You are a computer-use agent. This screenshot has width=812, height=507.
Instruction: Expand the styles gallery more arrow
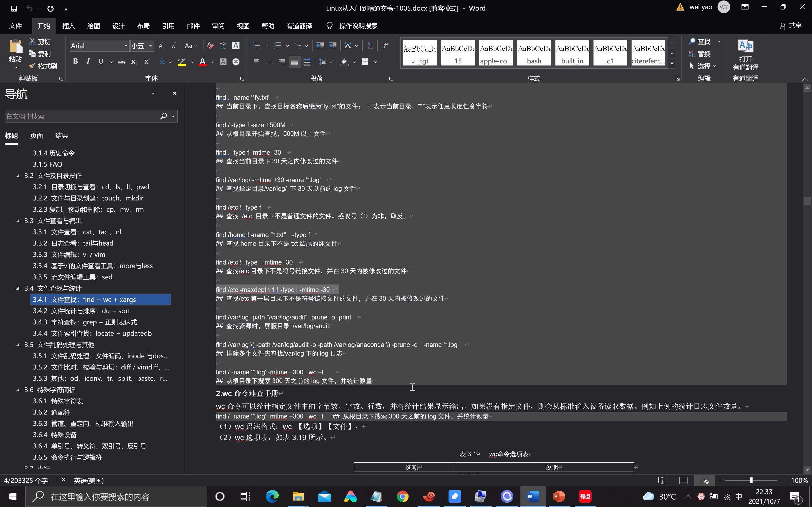pos(672,64)
